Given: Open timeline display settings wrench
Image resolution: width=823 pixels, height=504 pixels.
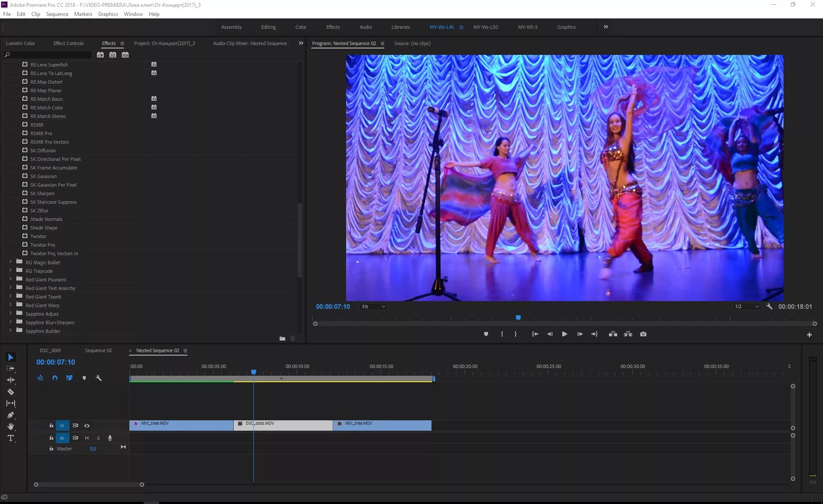Looking at the screenshot, I should (x=99, y=378).
